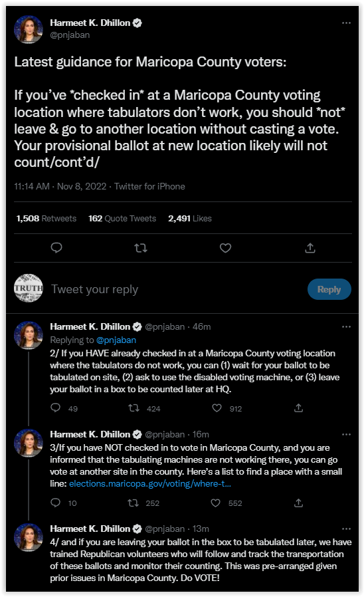This screenshot has width=364, height=597.
Task: Click the blue Reply button
Action: 329,289
